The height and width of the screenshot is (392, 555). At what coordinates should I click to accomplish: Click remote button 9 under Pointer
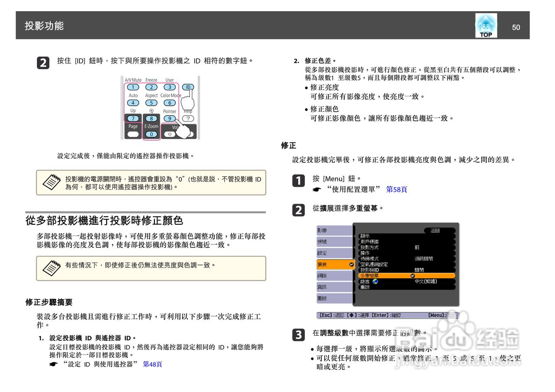click(x=170, y=118)
